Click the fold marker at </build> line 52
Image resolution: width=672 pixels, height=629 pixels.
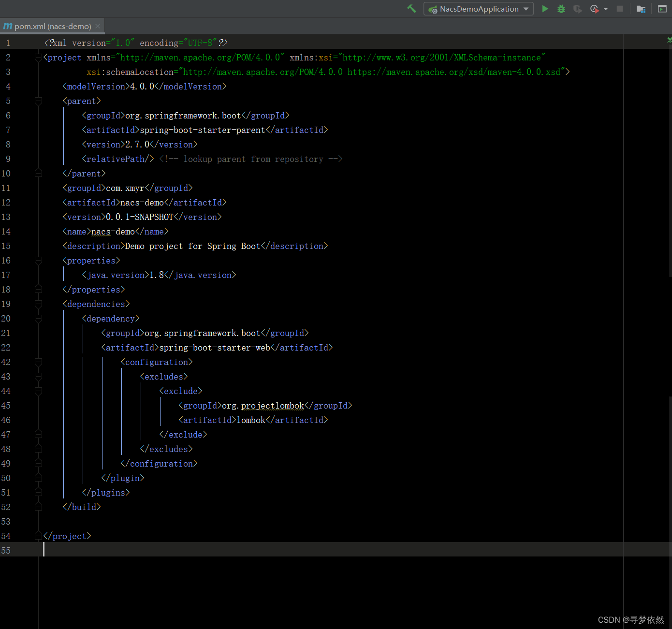pyautogui.click(x=38, y=507)
